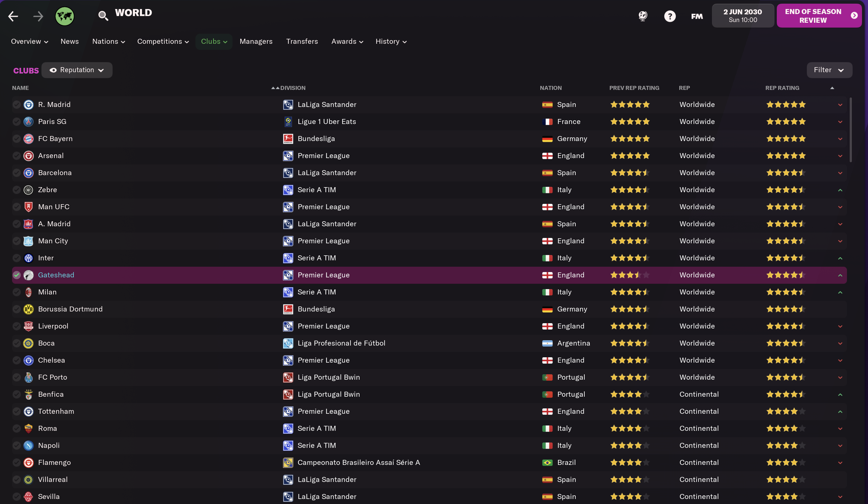Screen dimensions: 868x504
Task: Open the trophy globe icon
Action: [643, 16]
